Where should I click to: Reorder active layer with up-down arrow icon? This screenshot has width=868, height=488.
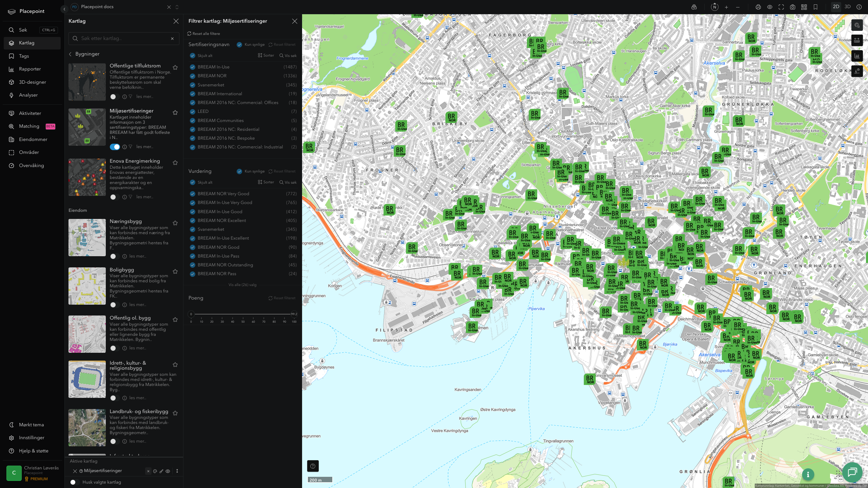point(177,471)
